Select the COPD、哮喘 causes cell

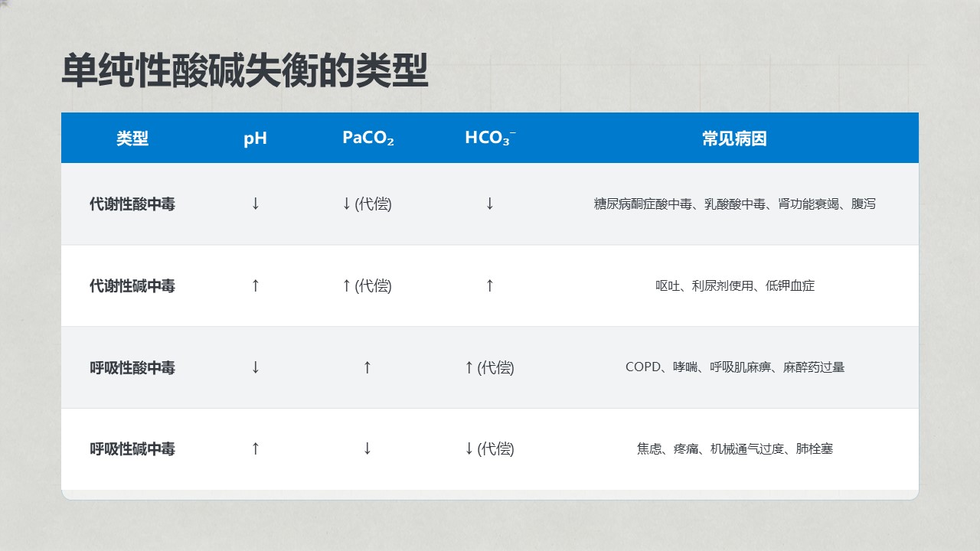coord(734,367)
